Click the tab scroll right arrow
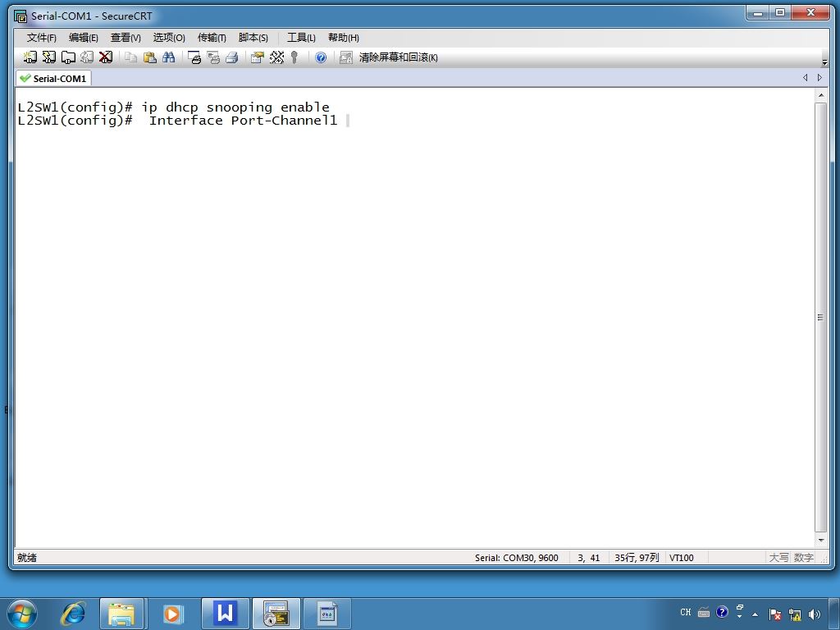 tap(819, 78)
